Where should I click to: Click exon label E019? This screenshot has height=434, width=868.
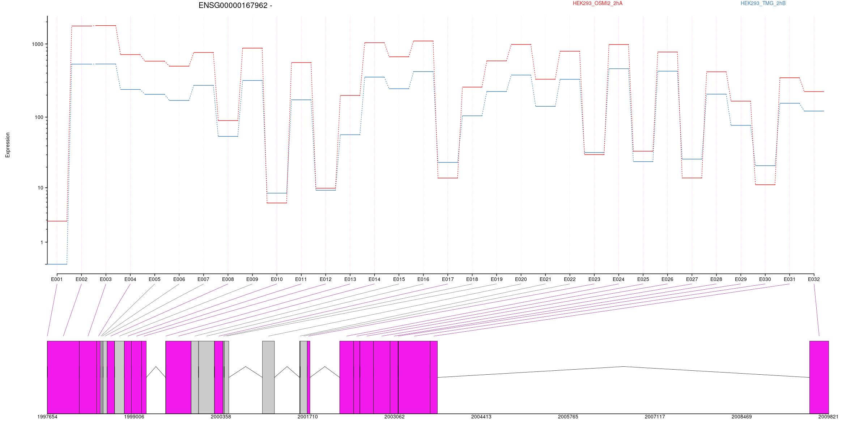[x=497, y=279]
